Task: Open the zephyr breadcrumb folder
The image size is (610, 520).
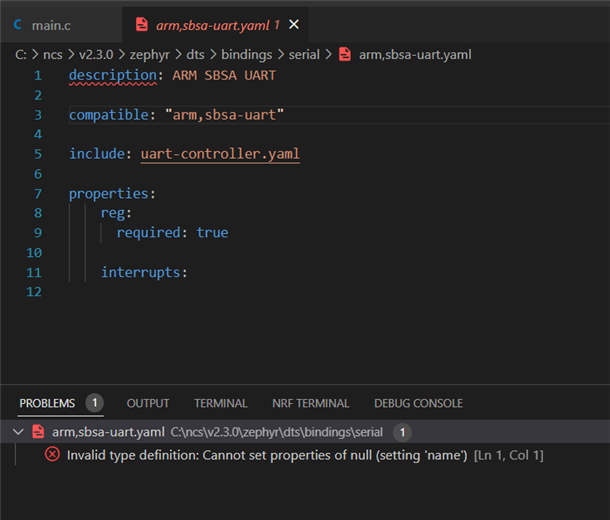Action: click(x=150, y=54)
